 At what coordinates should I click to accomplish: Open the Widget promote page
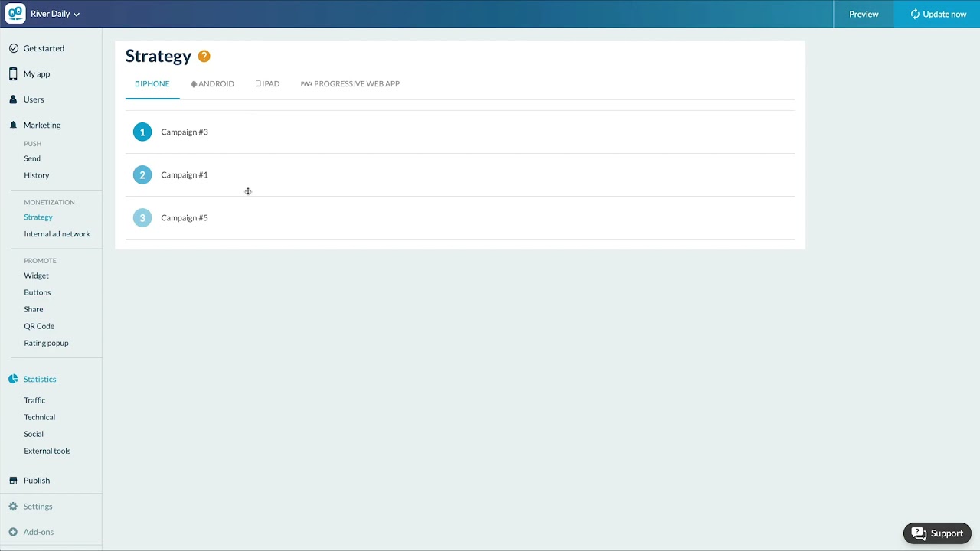(36, 275)
